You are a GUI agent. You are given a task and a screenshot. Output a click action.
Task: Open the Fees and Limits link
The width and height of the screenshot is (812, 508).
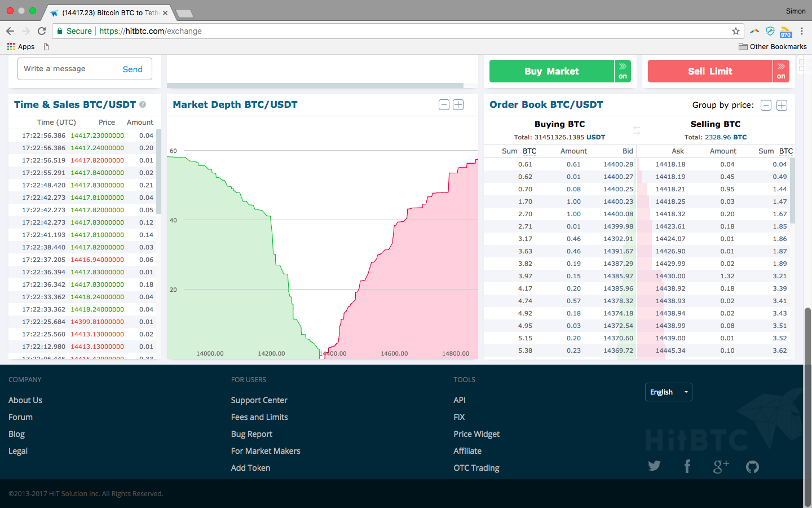click(259, 417)
